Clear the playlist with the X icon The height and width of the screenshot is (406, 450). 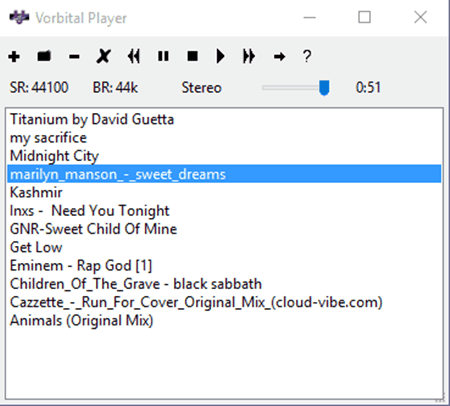click(104, 56)
